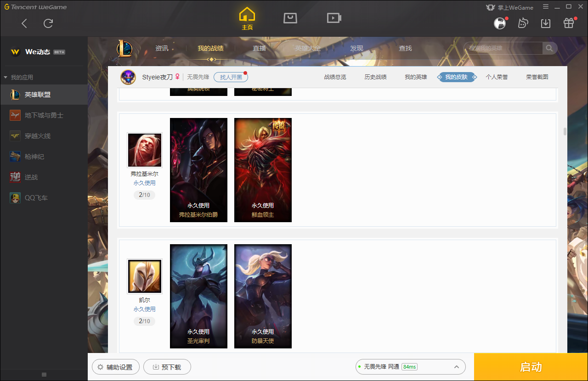The height and width of the screenshot is (381, 588).
Task: Click the 启动 launch button
Action: [531, 367]
